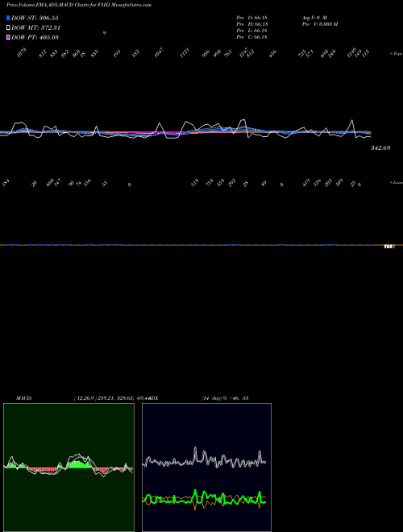
Task: Open the green MACD histogram chart
Action: [x=69, y=468]
